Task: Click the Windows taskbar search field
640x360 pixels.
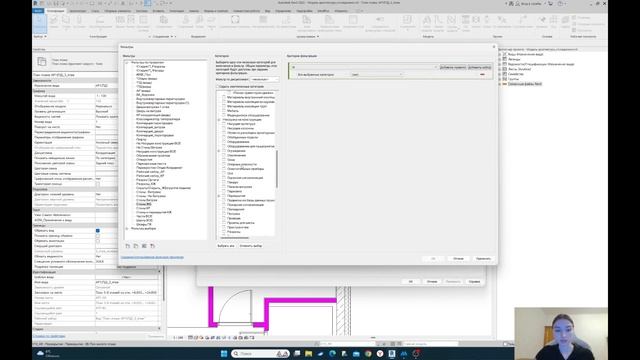Action: (260, 353)
